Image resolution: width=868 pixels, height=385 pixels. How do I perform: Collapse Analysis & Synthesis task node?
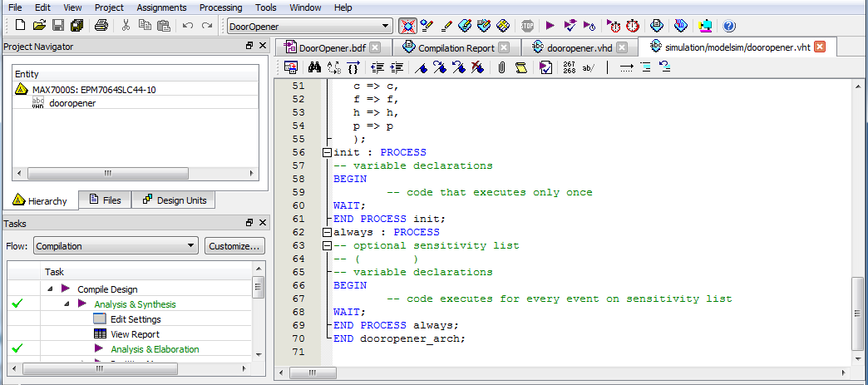(x=67, y=304)
